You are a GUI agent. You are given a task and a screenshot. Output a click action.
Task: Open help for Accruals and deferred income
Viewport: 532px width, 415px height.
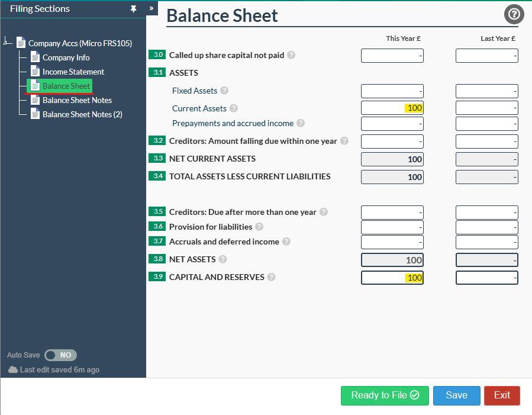point(286,242)
